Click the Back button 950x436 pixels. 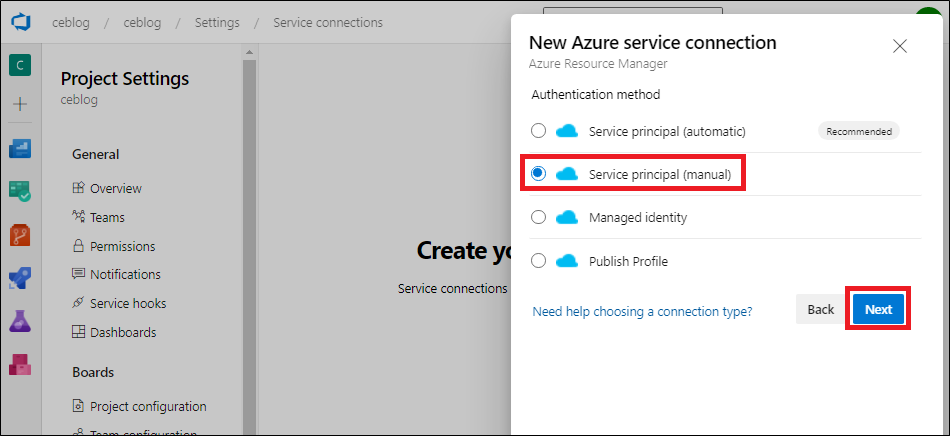click(x=821, y=309)
